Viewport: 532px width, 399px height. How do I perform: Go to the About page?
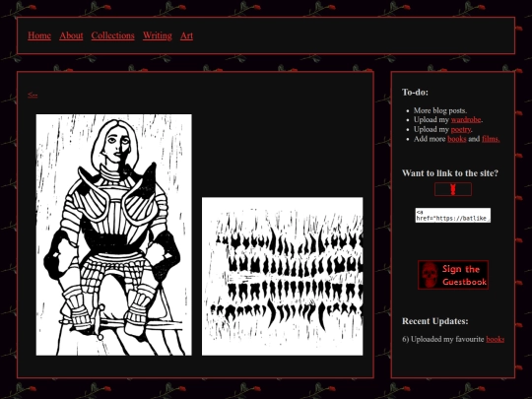coord(71,35)
